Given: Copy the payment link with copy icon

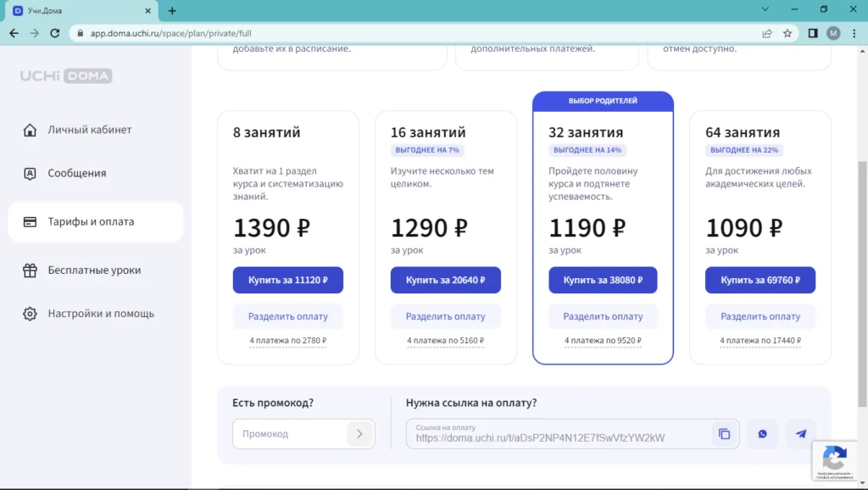Looking at the screenshot, I should [724, 434].
